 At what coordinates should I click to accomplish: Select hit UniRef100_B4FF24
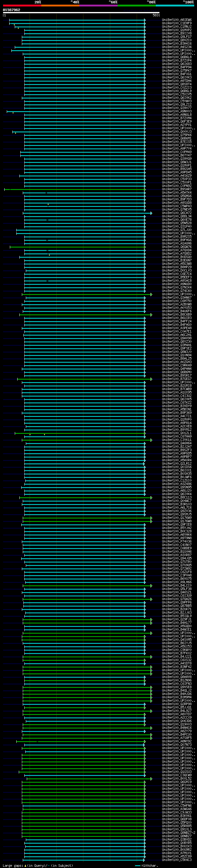point(177,321)
